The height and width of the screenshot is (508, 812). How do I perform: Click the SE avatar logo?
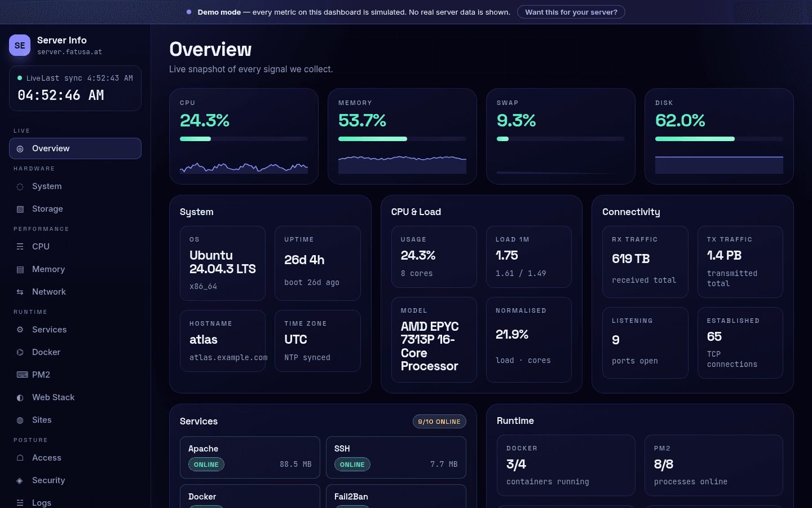[20, 45]
